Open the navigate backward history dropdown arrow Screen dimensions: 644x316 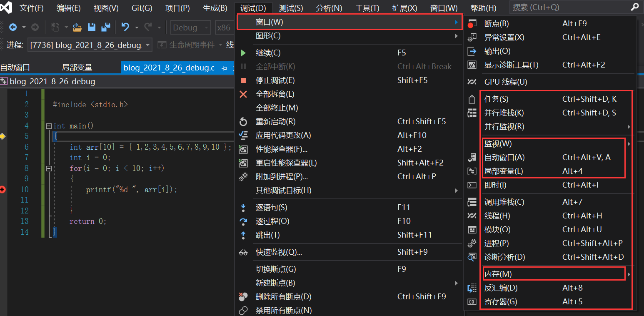tap(24, 28)
